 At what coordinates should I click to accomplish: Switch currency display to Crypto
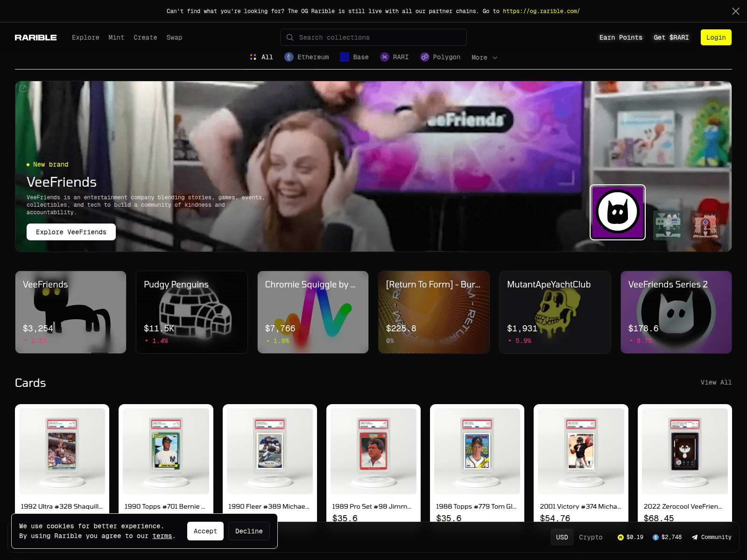click(591, 537)
